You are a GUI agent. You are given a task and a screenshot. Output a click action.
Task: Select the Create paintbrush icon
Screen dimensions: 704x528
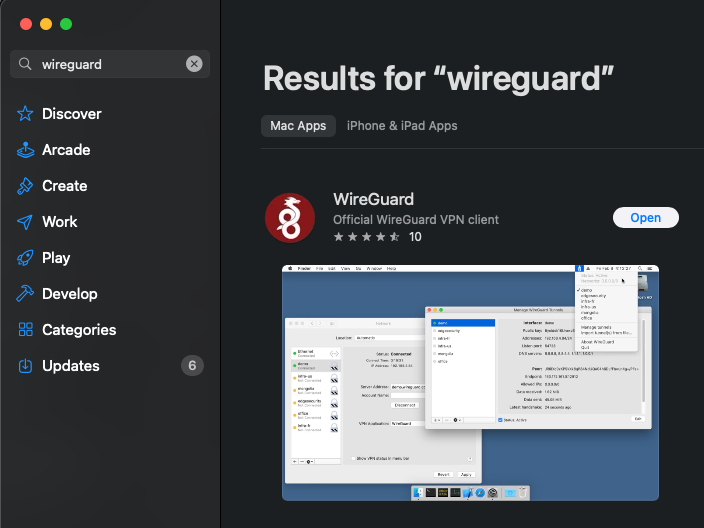25,186
